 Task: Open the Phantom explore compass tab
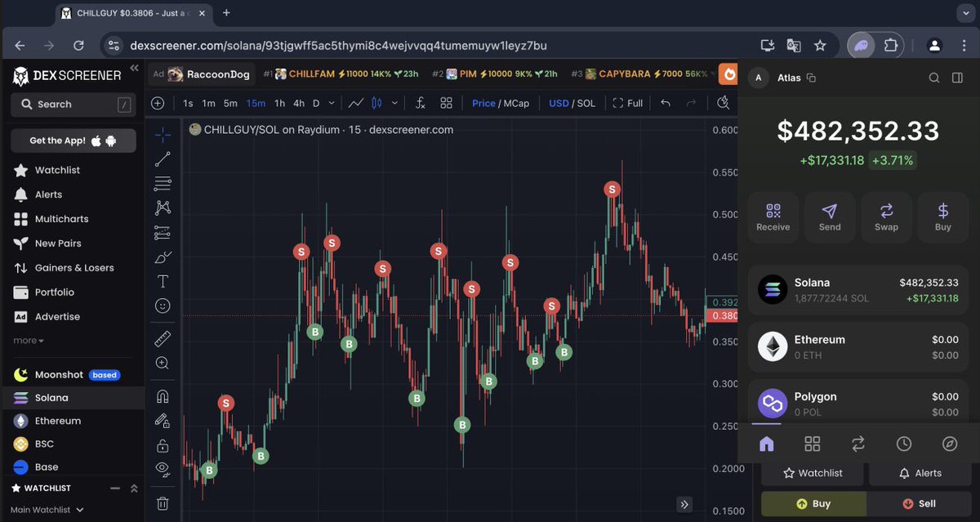(x=949, y=444)
